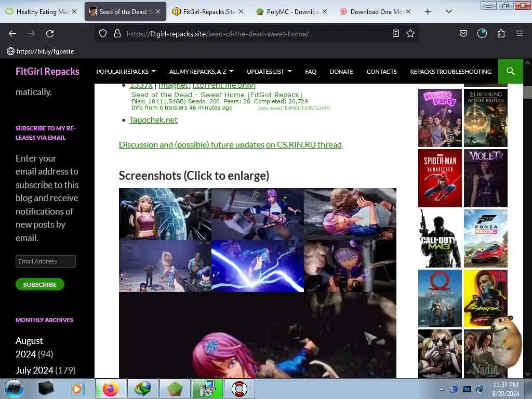The image size is (532, 399).
Task: Expand All My Repacks A-Z menu
Action: point(201,72)
